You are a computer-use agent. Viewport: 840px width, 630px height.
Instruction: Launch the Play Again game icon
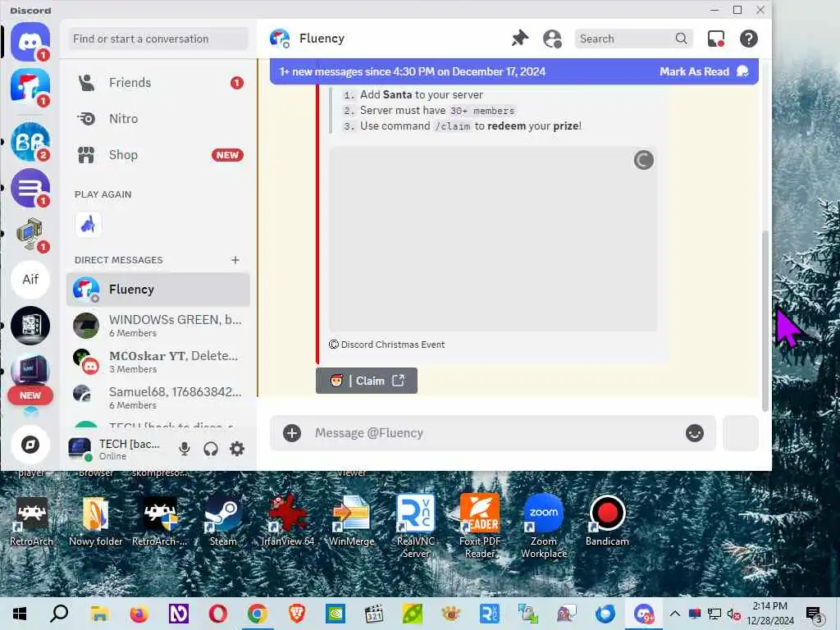pyautogui.click(x=88, y=225)
